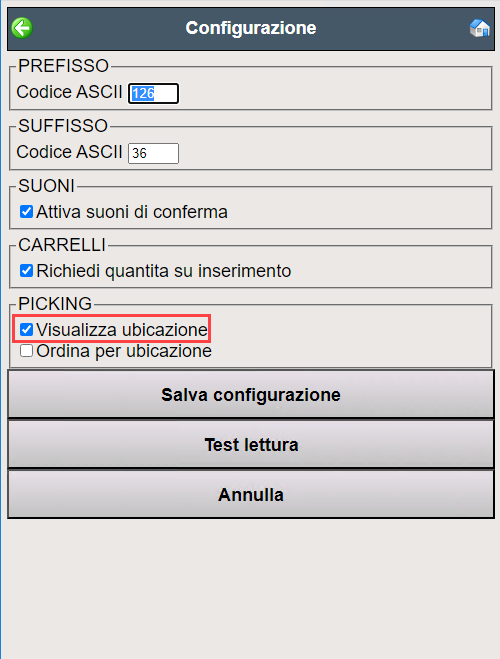Click the PICKING section legend
Screen dimensions: 500x659
(x=55, y=304)
